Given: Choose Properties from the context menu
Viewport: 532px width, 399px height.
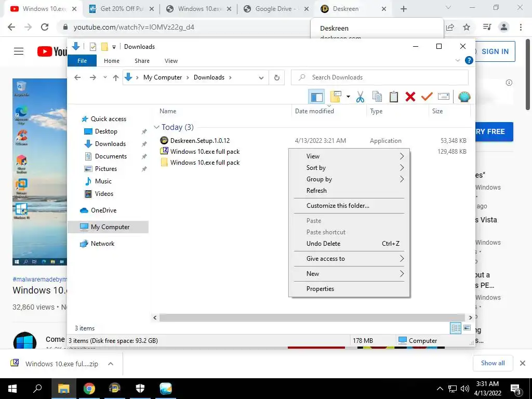Looking at the screenshot, I should 349,289.
